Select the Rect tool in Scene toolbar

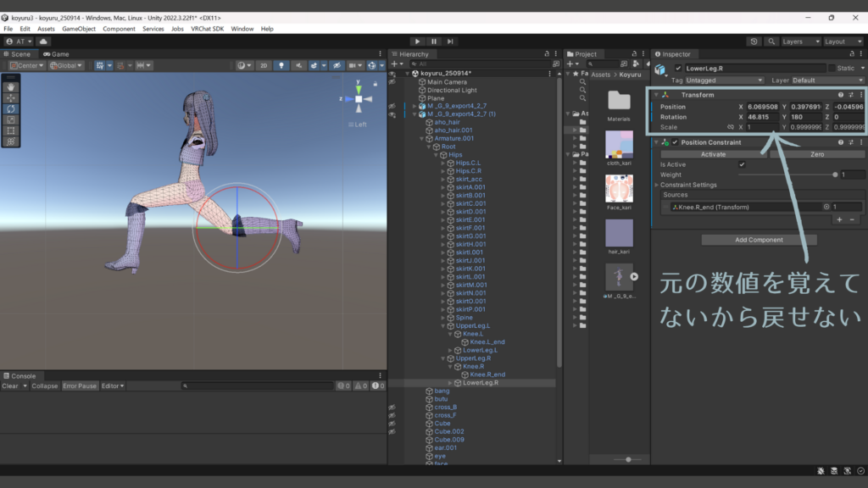(x=11, y=130)
